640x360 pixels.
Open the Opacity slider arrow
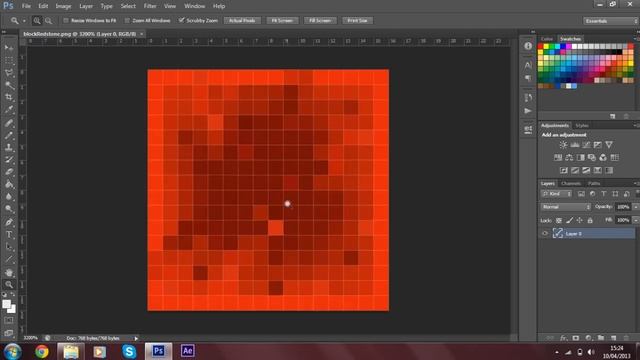[x=636, y=207]
